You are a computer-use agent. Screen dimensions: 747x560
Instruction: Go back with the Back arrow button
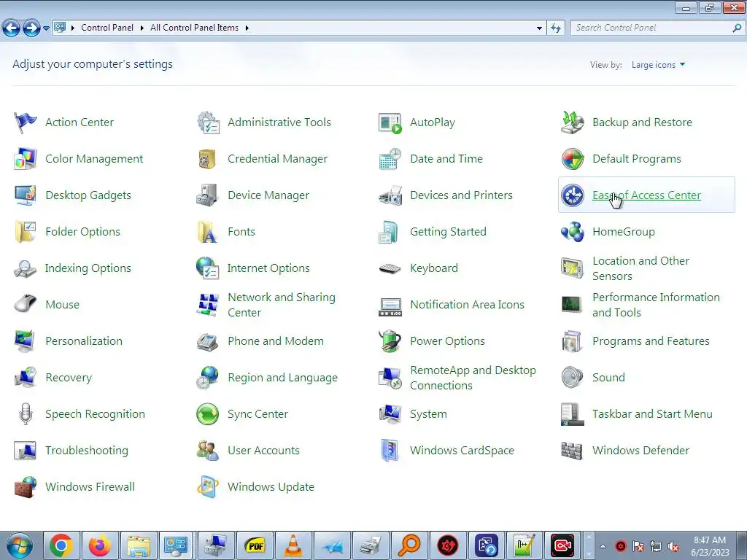(12, 28)
